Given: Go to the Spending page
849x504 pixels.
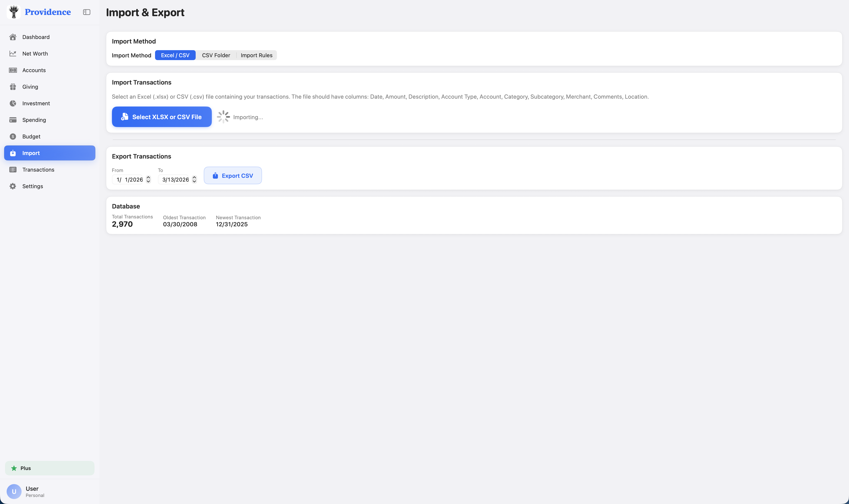Looking at the screenshot, I should click(x=50, y=120).
